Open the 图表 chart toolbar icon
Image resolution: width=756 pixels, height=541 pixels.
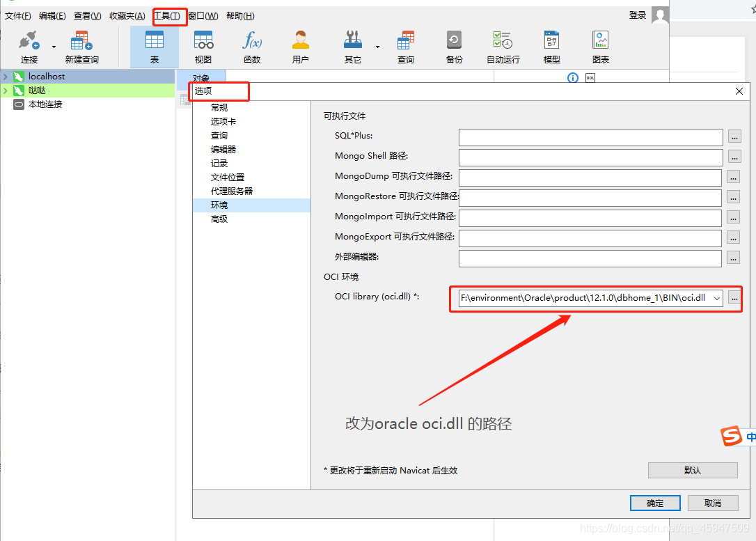click(601, 47)
